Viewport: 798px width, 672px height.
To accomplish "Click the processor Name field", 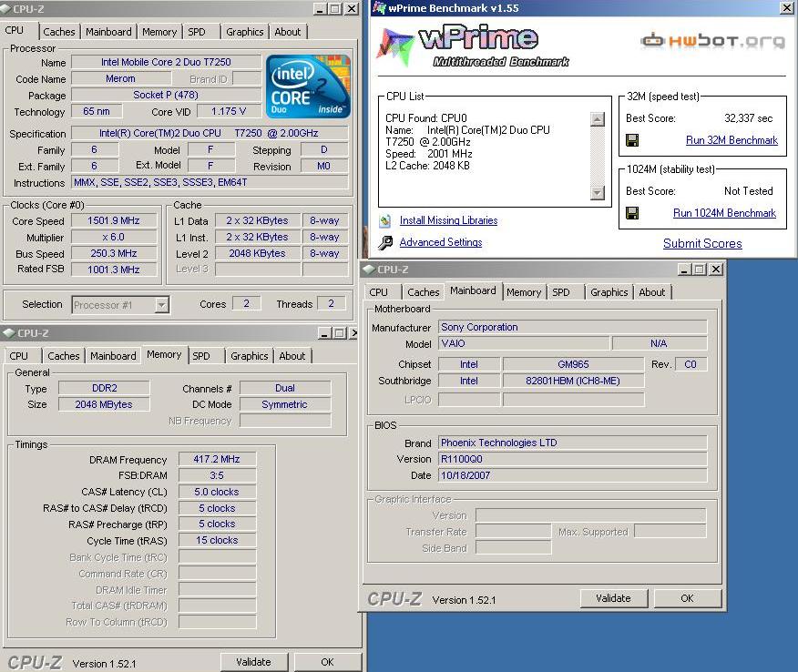I will point(166,62).
